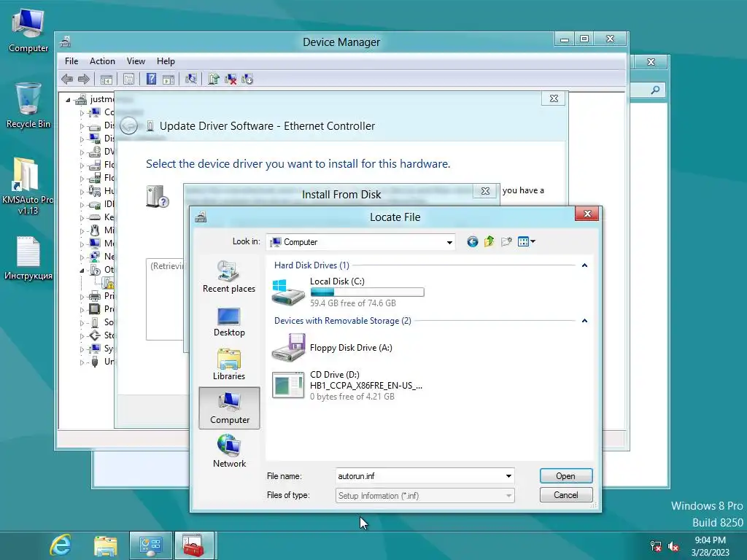Click the Forward arrow in Device Manager toolbar
Screen dimensions: 747x560
click(x=84, y=79)
